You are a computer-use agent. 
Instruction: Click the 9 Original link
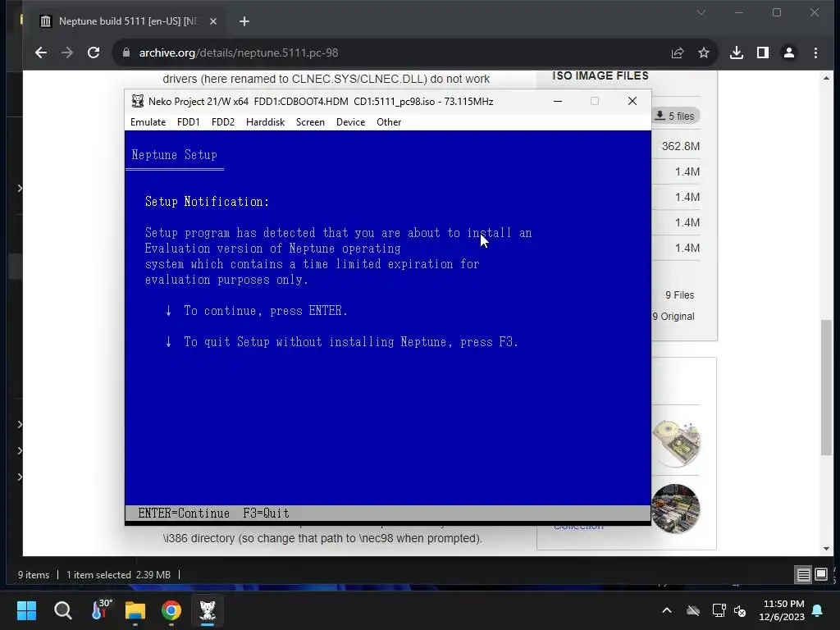[673, 317]
